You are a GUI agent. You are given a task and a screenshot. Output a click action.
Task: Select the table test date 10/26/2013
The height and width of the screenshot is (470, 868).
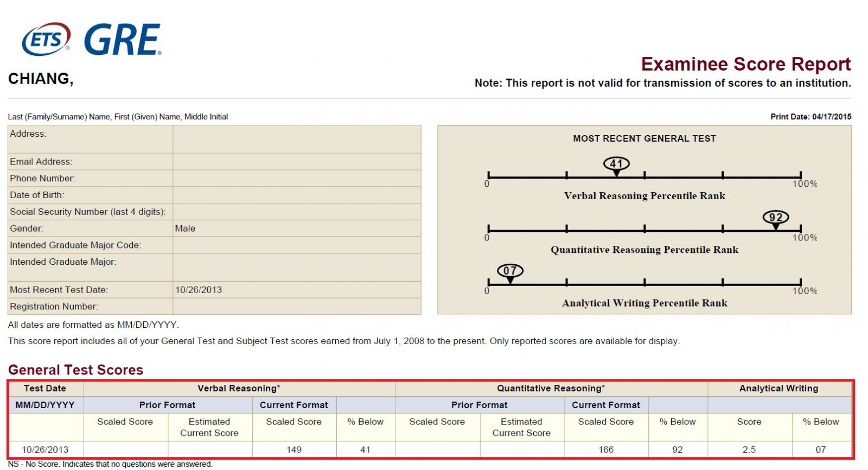pyautogui.click(x=45, y=449)
